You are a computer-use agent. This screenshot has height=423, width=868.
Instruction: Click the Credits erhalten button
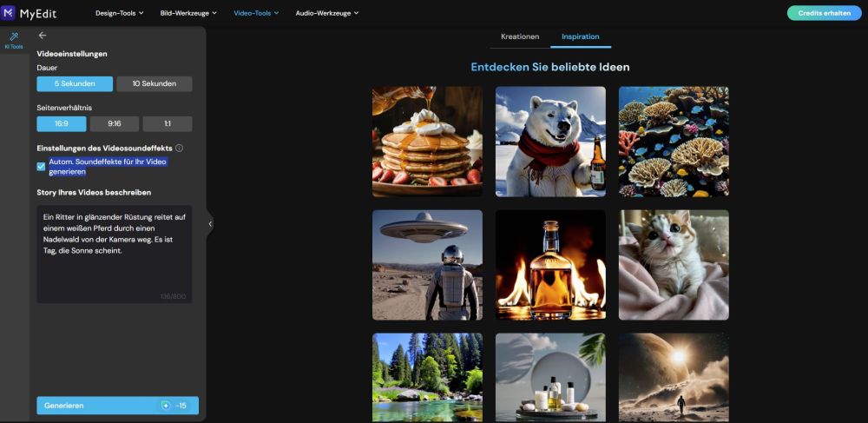[824, 13]
